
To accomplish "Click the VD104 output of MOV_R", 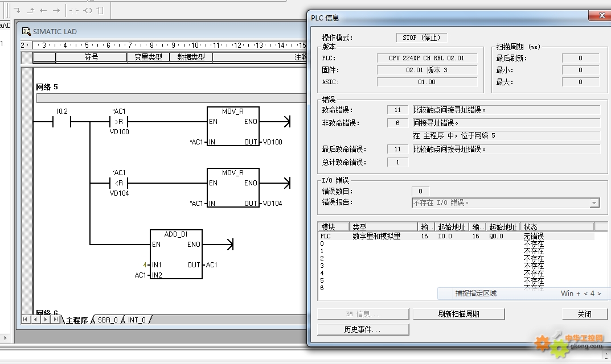I will (x=272, y=203).
